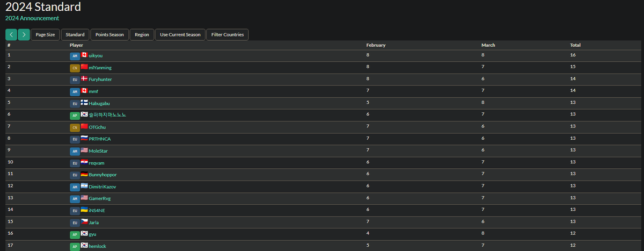
Task: Click Denmark flag next to Furyhunter
Action: coord(84,79)
